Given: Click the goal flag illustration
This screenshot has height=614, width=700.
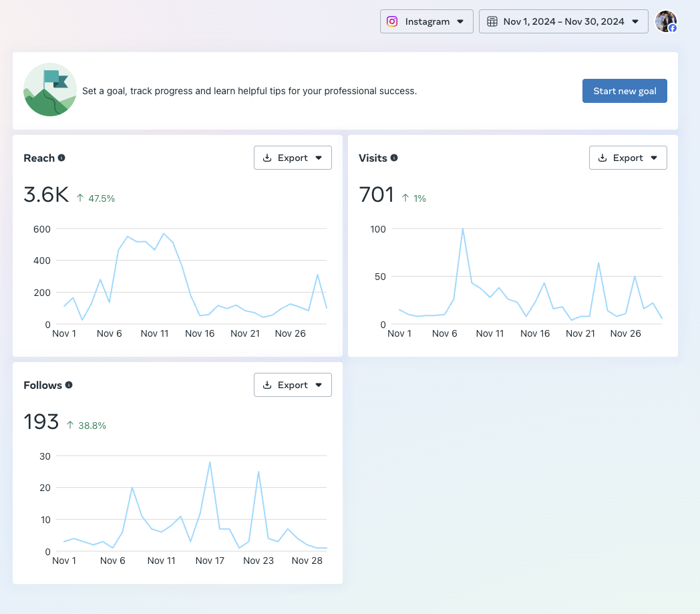Looking at the screenshot, I should [x=50, y=90].
